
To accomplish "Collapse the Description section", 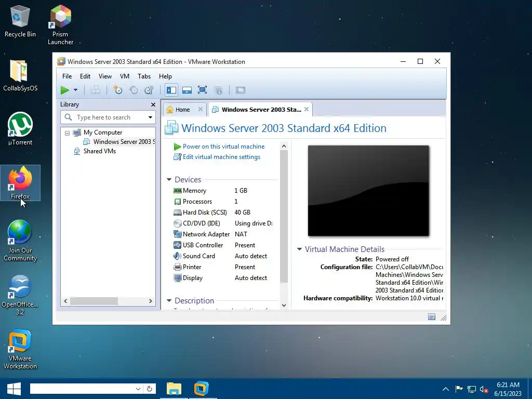I will point(169,301).
